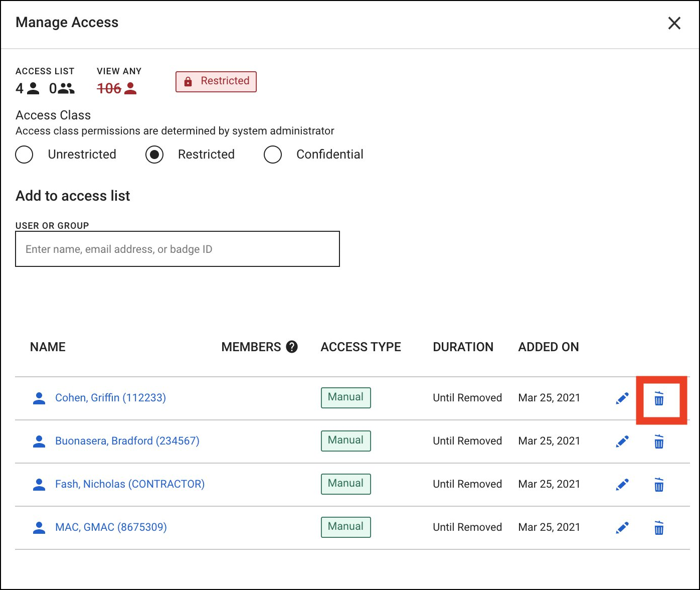Click the MAC, GMAC name link
This screenshot has width=700, height=590.
click(110, 527)
